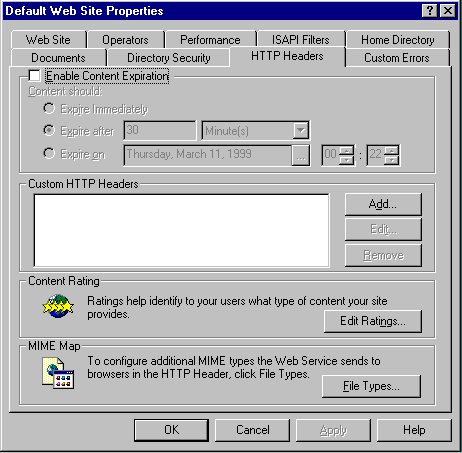
Task: Switch to the Documents tab
Action: tap(59, 58)
